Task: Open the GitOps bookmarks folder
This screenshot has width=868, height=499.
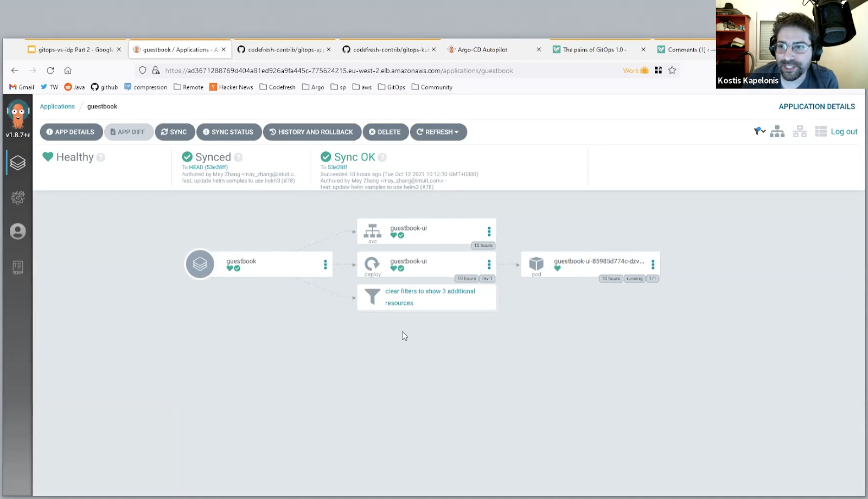Action: tap(392, 87)
